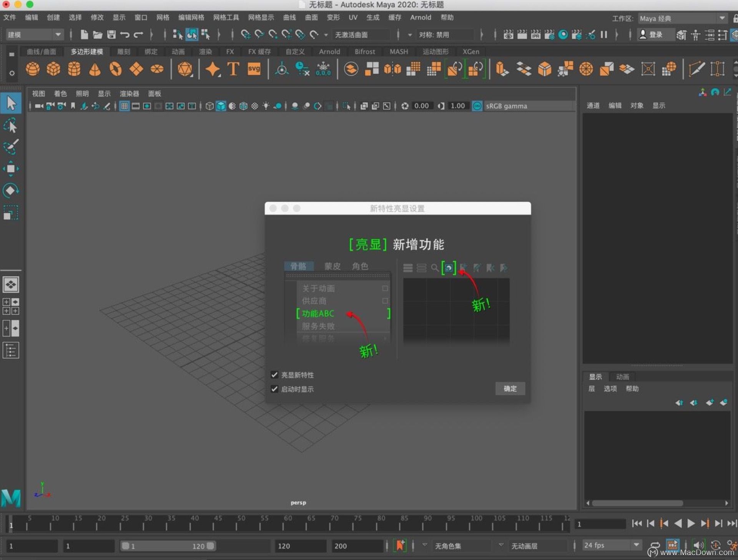
Task: Toggle sRGB gamma color management
Action: [477, 106]
